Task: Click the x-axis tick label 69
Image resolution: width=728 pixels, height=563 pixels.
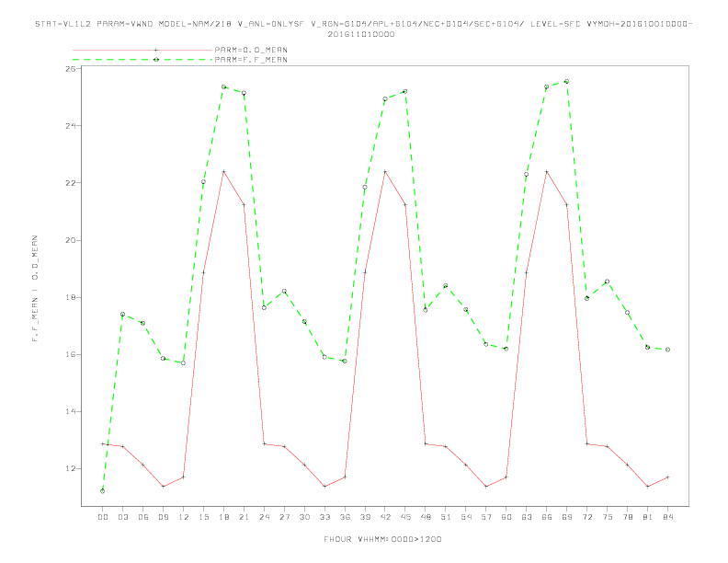Action: [x=567, y=517]
